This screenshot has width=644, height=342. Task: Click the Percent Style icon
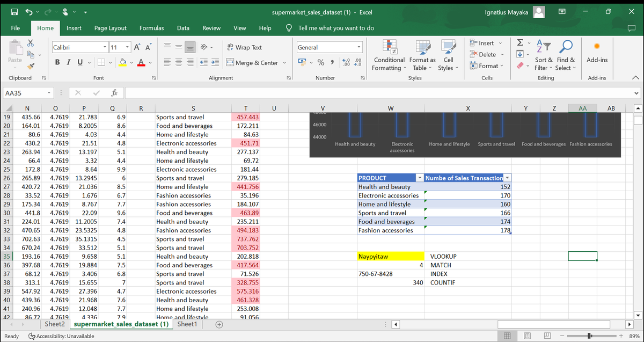point(321,63)
